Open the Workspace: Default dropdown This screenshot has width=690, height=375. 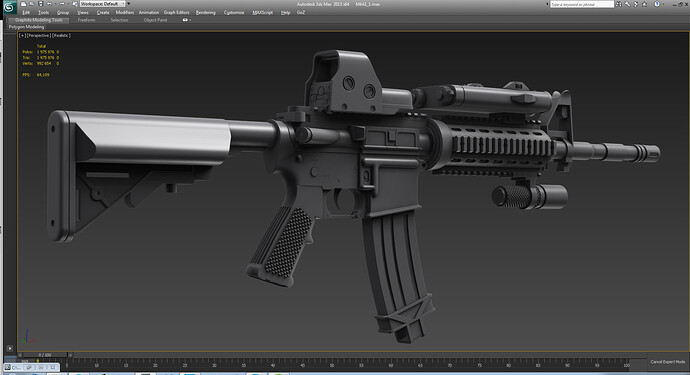(x=102, y=4)
